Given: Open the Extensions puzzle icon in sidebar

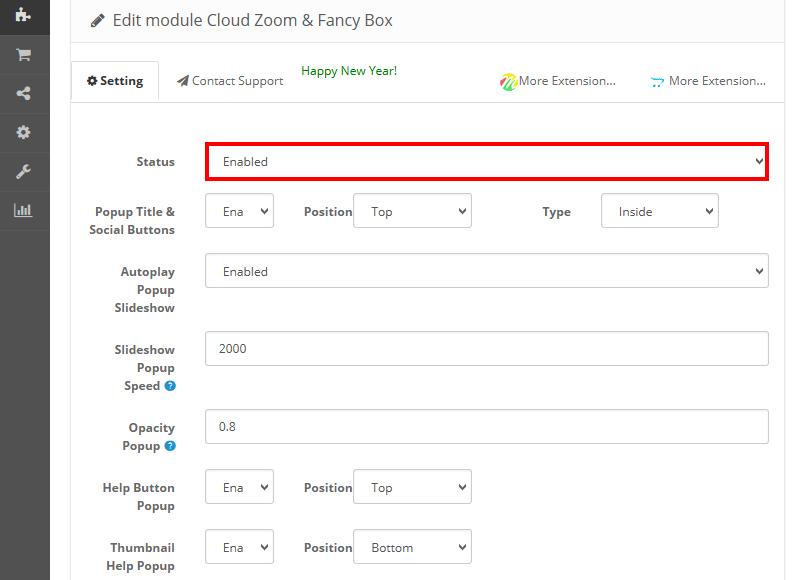Looking at the screenshot, I should click(x=23, y=14).
